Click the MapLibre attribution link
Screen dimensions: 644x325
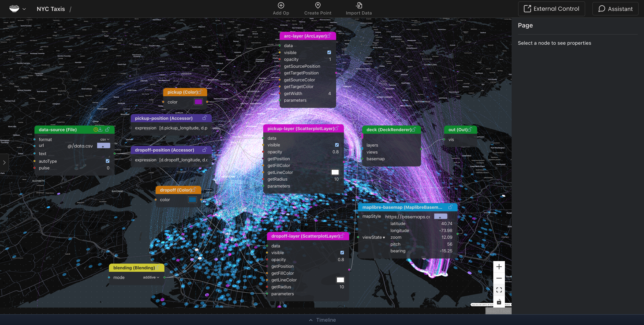[x=475, y=305]
